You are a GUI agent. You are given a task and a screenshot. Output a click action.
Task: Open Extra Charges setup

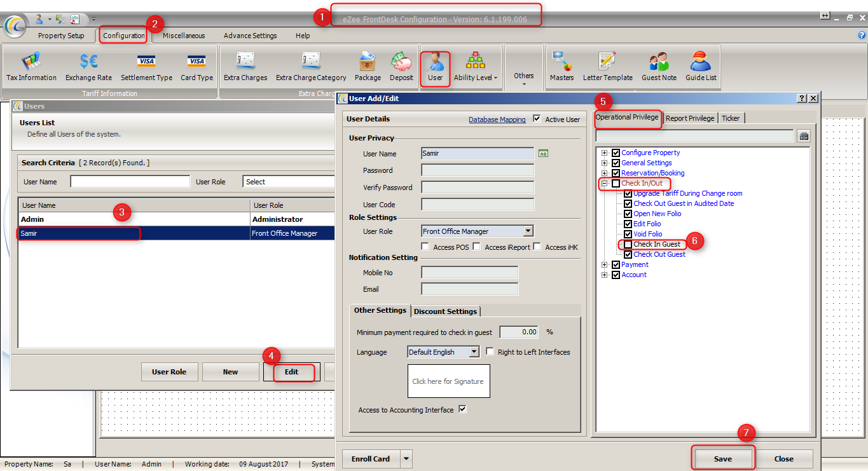tap(245, 67)
